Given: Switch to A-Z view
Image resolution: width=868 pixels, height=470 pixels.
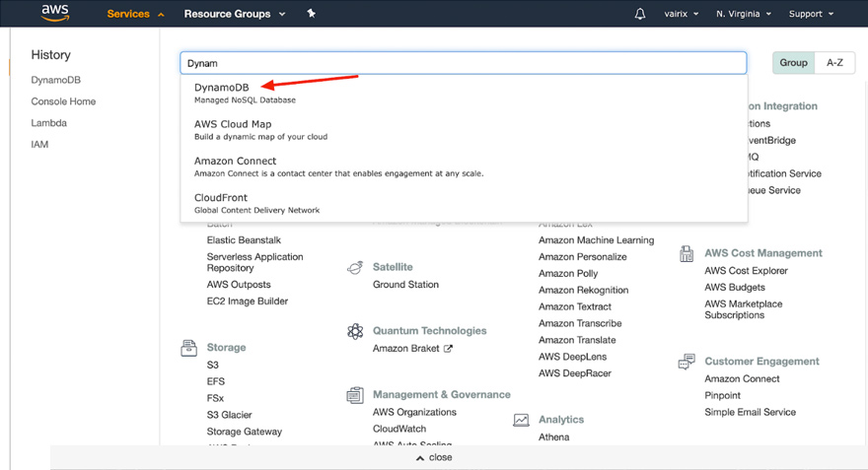Looking at the screenshot, I should coord(834,63).
